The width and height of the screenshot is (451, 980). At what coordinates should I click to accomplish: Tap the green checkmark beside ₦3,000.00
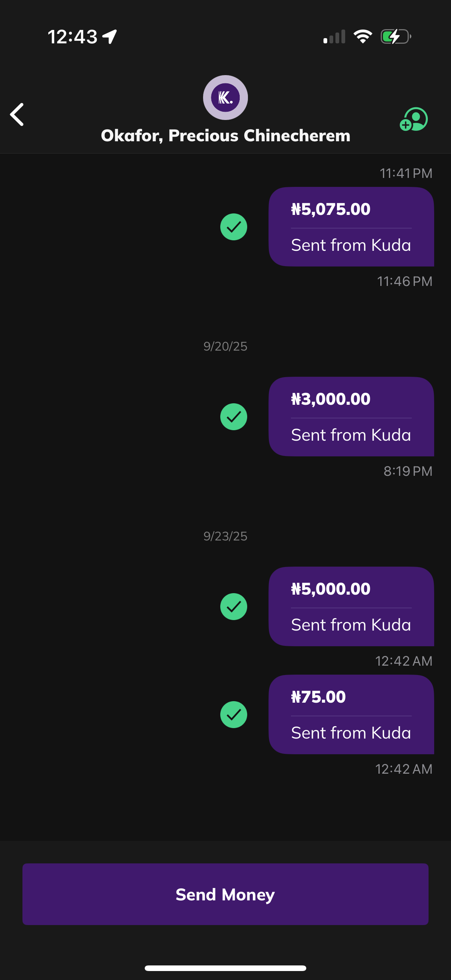coord(234,417)
